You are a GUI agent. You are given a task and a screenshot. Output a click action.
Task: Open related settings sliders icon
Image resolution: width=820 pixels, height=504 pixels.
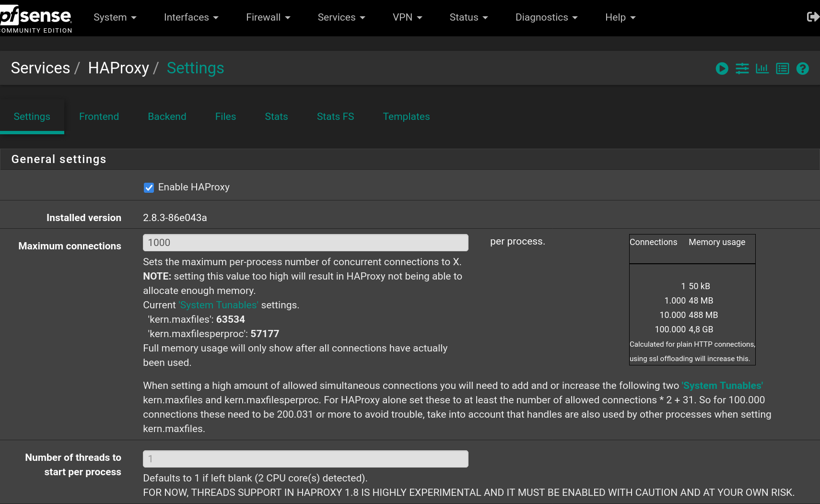coord(742,69)
